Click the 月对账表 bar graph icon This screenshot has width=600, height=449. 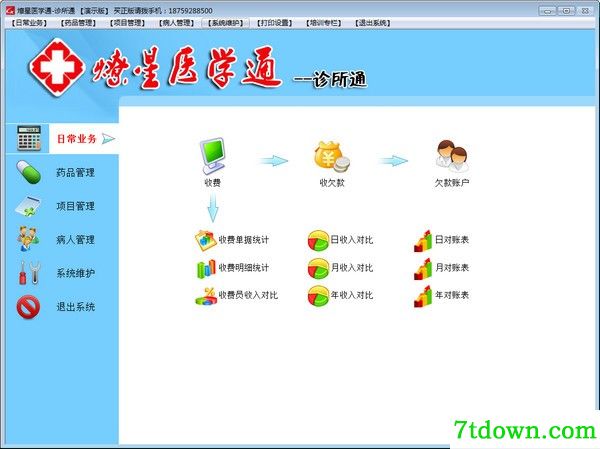pyautogui.click(x=423, y=269)
